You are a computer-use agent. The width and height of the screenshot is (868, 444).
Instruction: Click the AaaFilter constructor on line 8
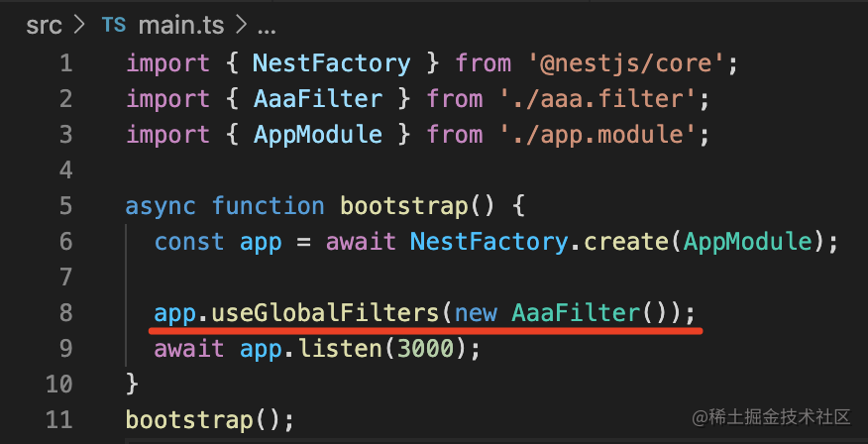(576, 313)
